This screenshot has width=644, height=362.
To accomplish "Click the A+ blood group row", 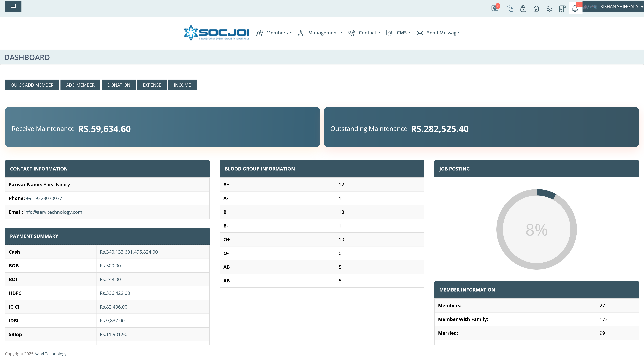I will pyautogui.click(x=322, y=185).
